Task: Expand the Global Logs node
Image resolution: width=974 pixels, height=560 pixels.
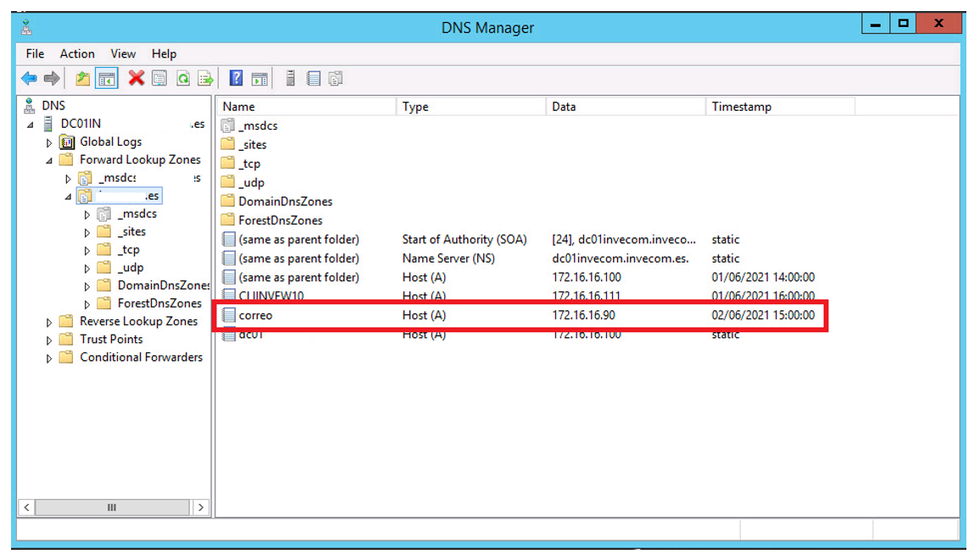Action: 49,143
